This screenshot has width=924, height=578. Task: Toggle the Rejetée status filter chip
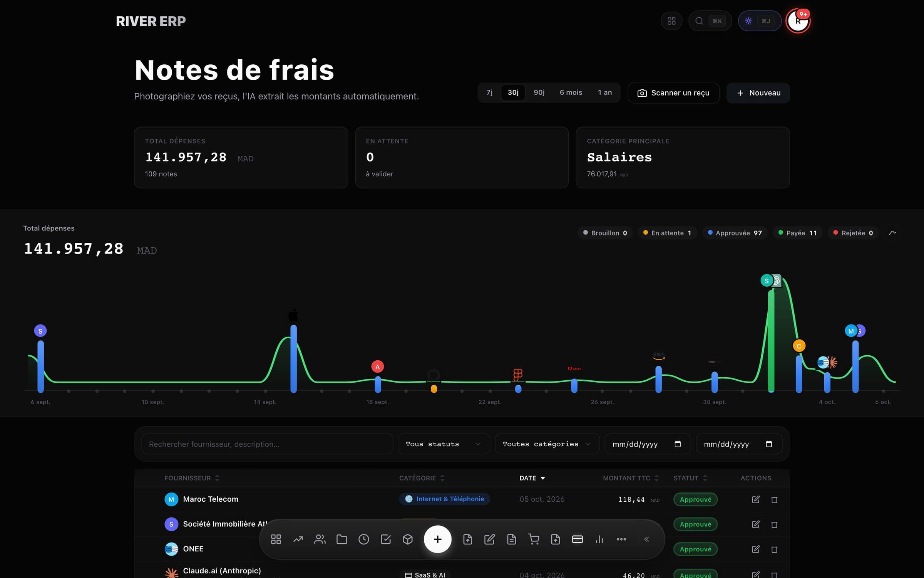tap(853, 233)
